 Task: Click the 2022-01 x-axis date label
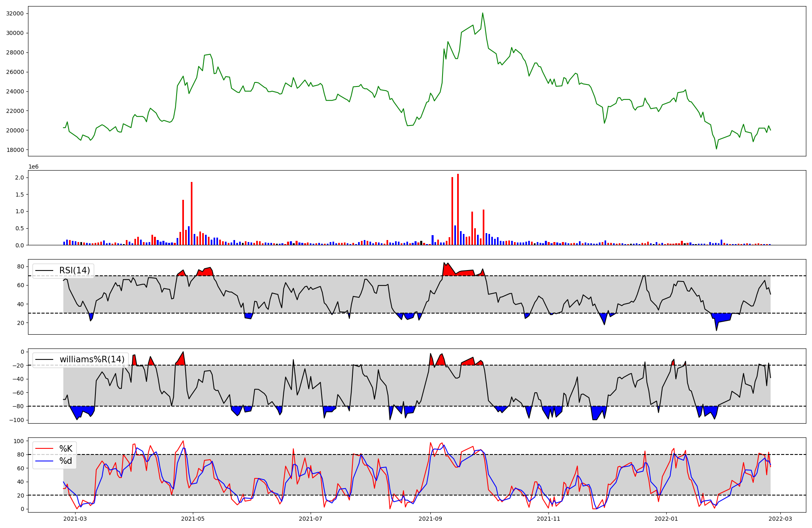coord(666,519)
